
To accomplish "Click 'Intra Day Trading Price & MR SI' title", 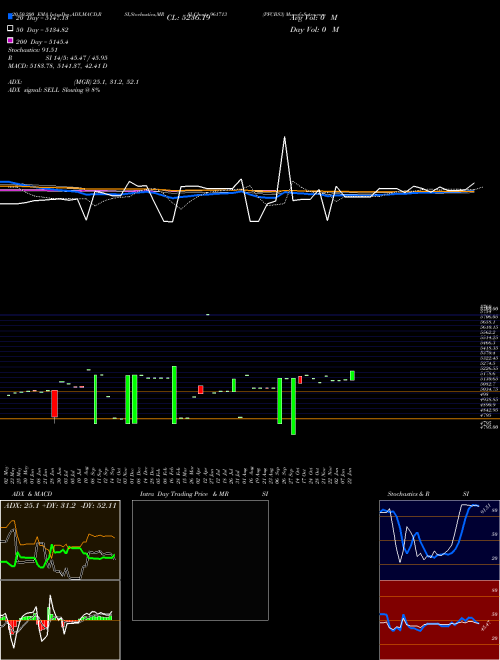I will pyautogui.click(x=204, y=494).
